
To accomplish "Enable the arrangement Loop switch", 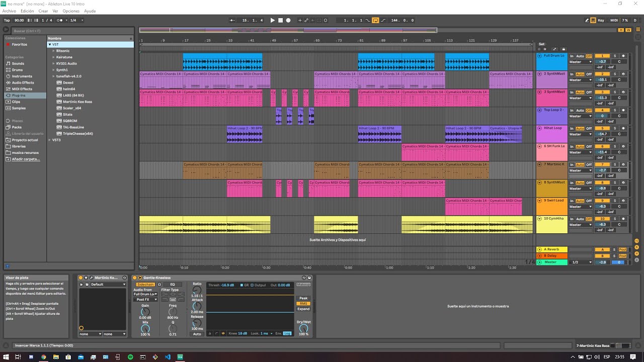I will (x=375, y=20).
